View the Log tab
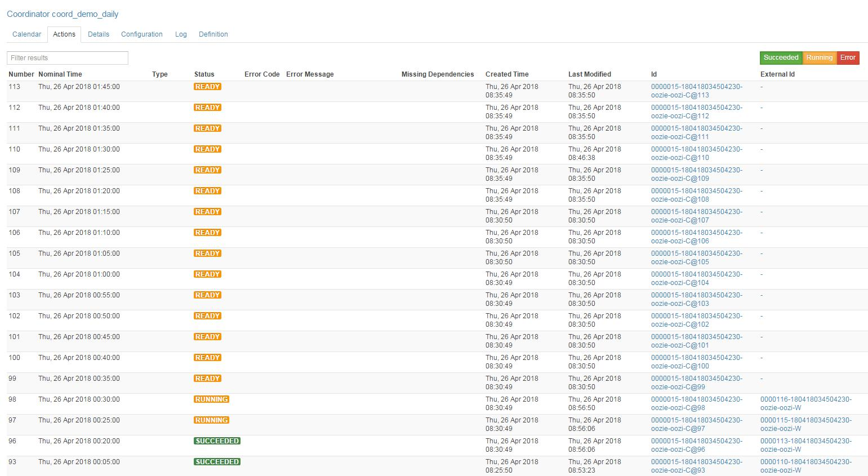The height and width of the screenshot is (476, 868). click(181, 34)
